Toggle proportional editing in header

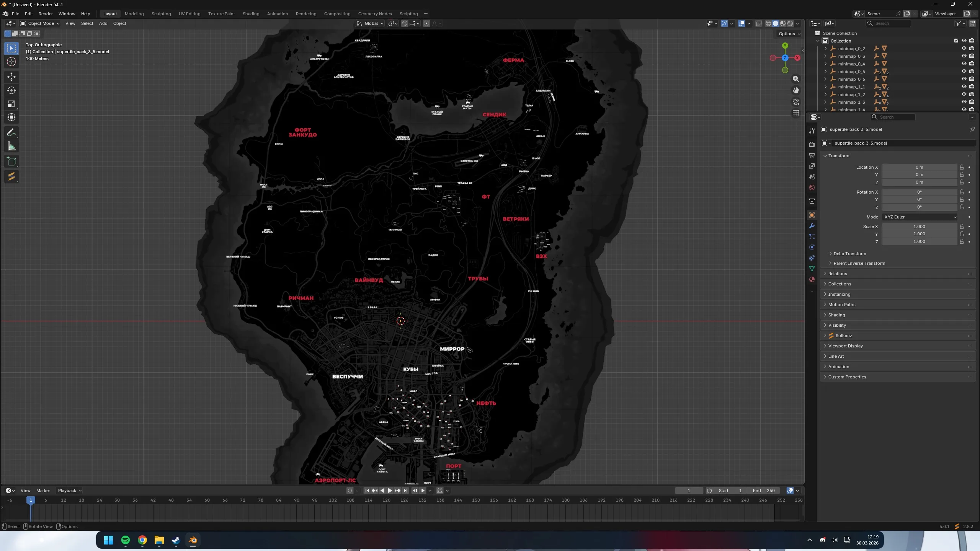pos(426,23)
